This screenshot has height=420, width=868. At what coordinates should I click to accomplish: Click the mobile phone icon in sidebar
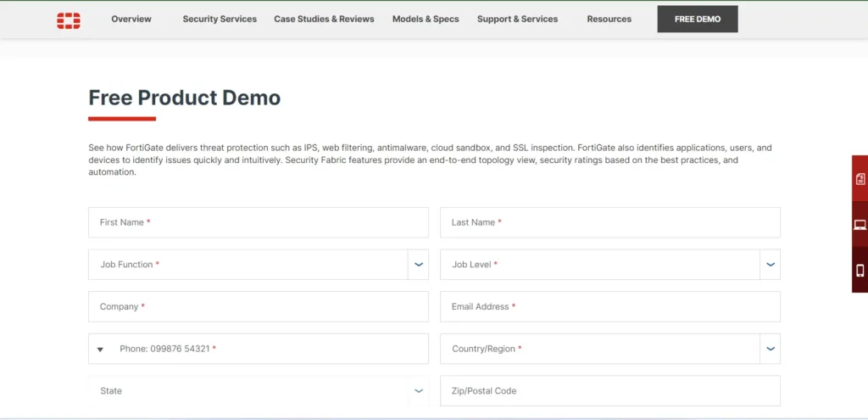pyautogui.click(x=860, y=271)
